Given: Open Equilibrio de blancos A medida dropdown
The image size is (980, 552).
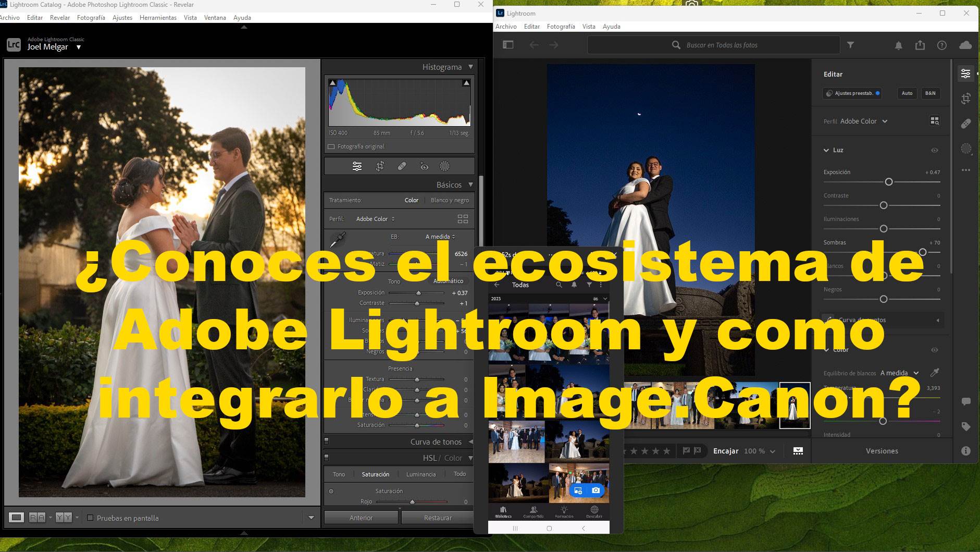Looking at the screenshot, I should (x=900, y=373).
